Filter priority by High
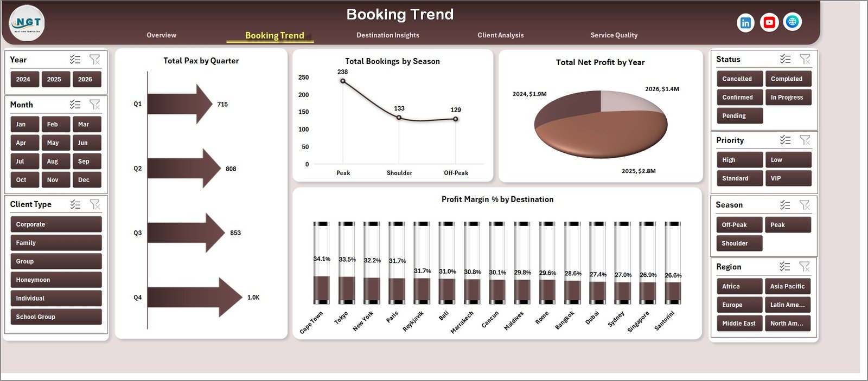 739,160
